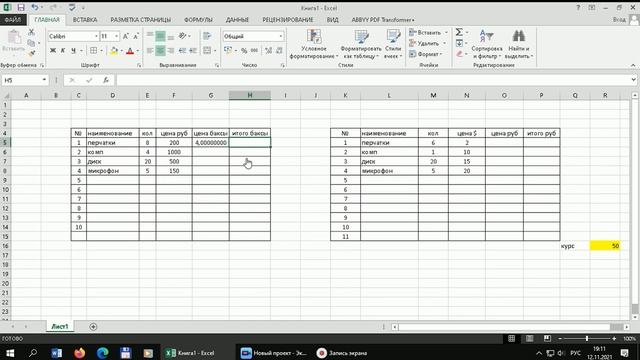This screenshot has width=640, height=360.
Task: Open Условное форматирование menu
Action: pos(314,44)
